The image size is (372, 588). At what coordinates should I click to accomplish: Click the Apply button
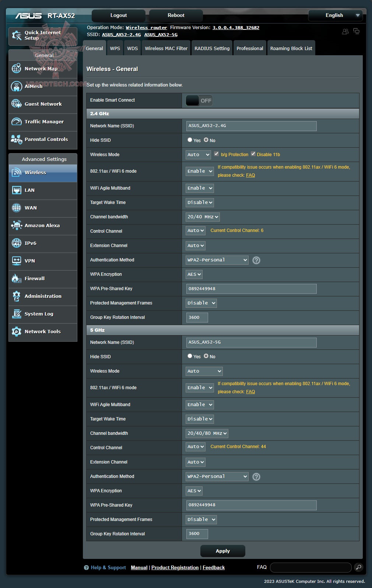click(222, 551)
